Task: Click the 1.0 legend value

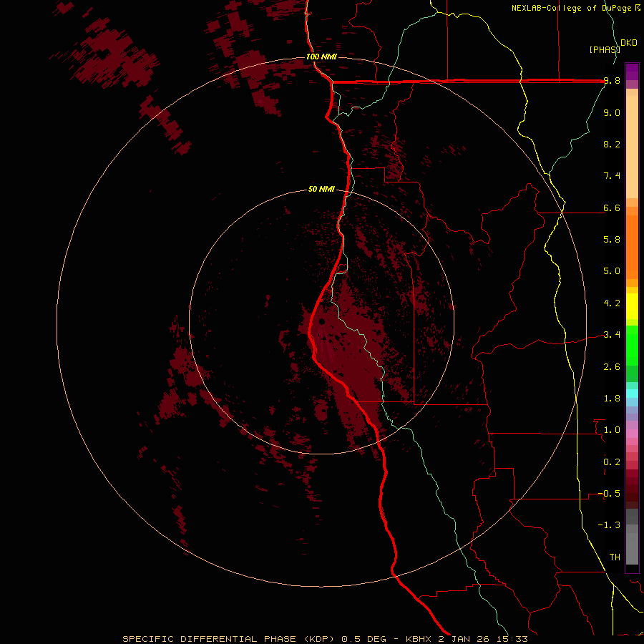Action: point(612,430)
